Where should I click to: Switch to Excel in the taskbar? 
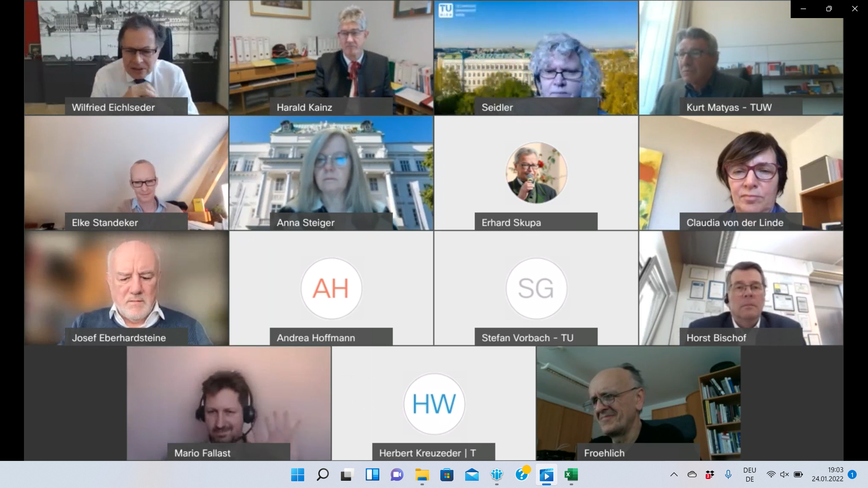[571, 475]
